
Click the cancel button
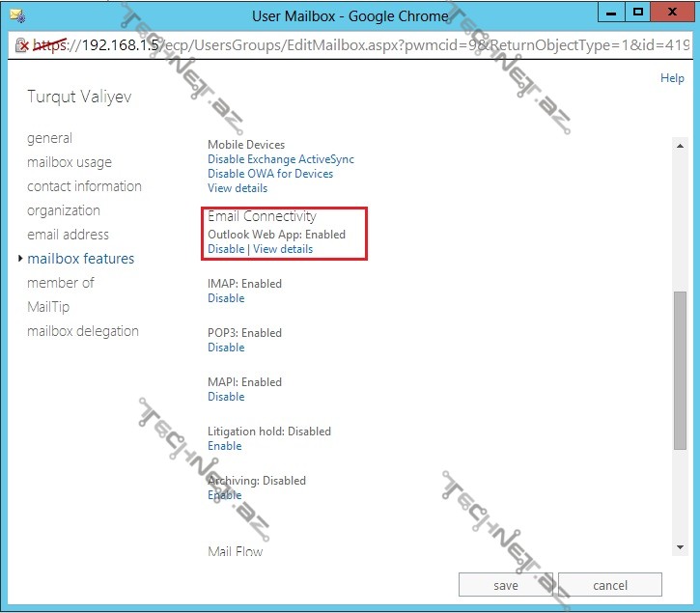[x=610, y=585]
